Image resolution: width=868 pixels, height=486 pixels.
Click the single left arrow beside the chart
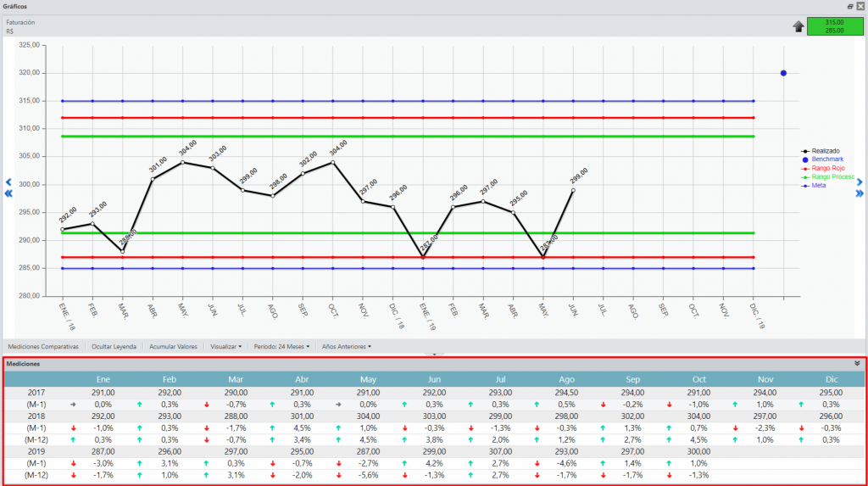(x=8, y=182)
